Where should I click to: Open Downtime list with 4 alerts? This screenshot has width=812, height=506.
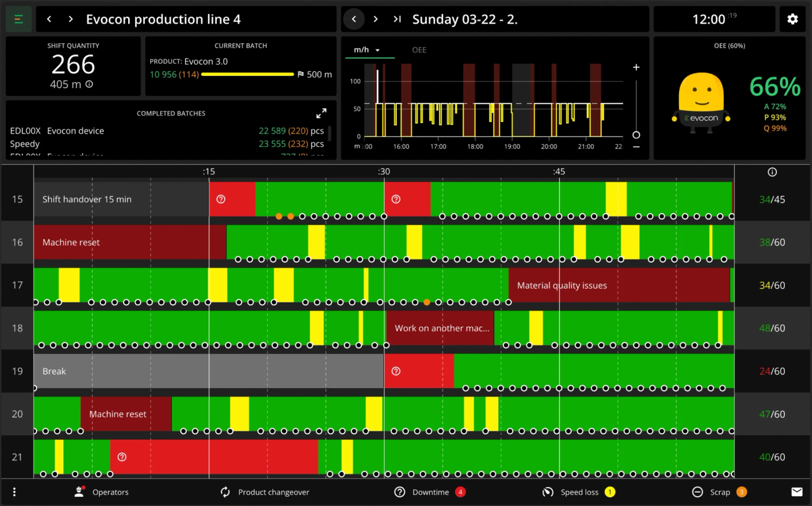[x=430, y=492]
